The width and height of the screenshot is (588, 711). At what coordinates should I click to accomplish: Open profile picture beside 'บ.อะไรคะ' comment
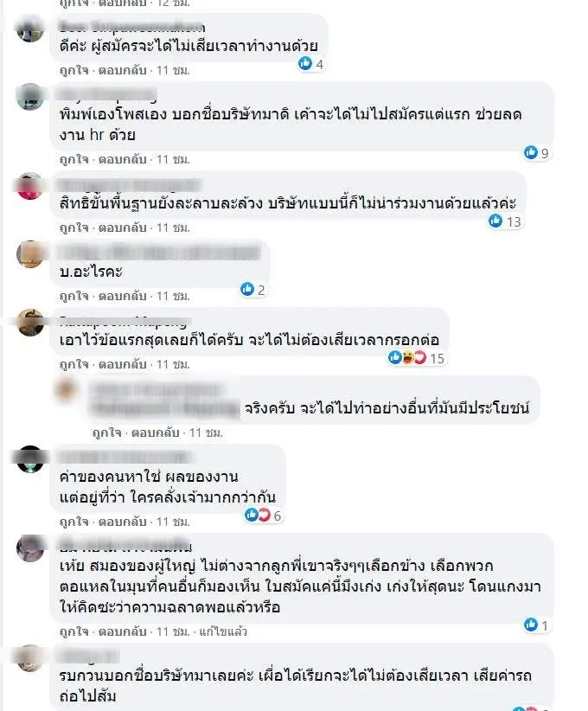pyautogui.click(x=30, y=254)
